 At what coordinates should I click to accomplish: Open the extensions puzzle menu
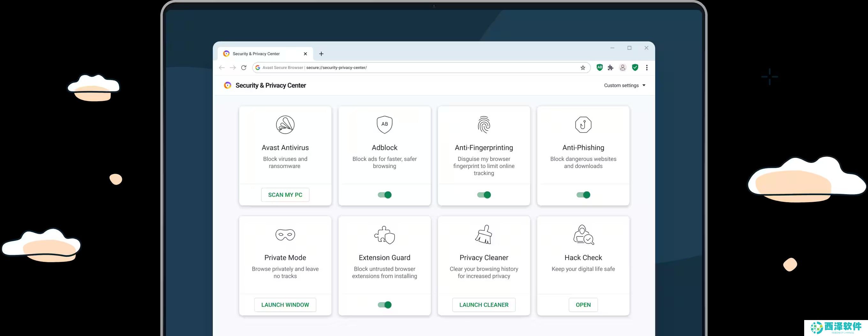tap(610, 68)
